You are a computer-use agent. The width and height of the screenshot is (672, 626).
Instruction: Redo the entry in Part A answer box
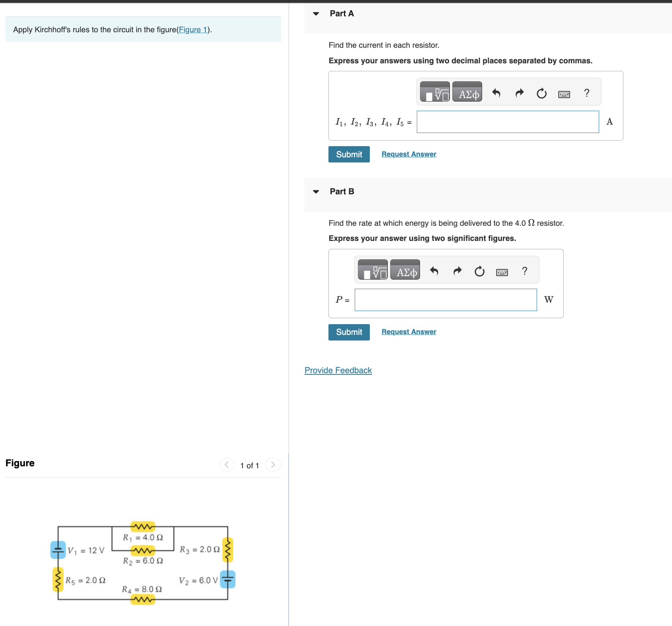[519, 92]
